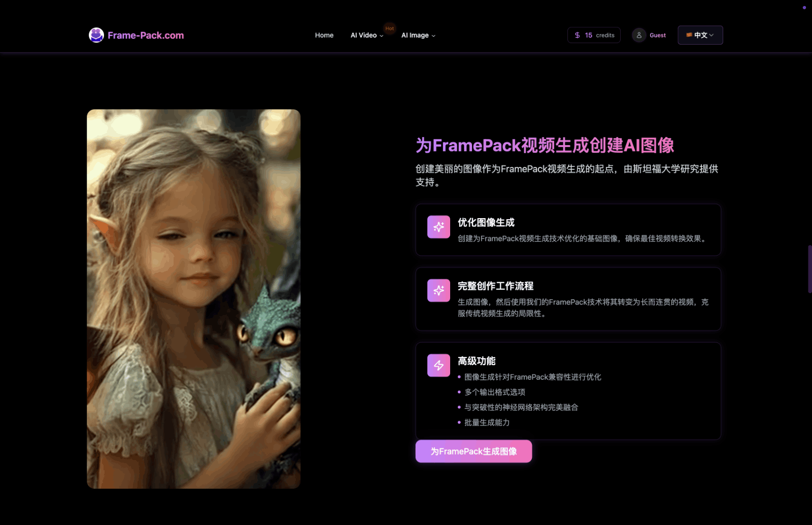Click the Hot badge above AI Video
Image resolution: width=812 pixels, height=525 pixels.
[390, 28]
